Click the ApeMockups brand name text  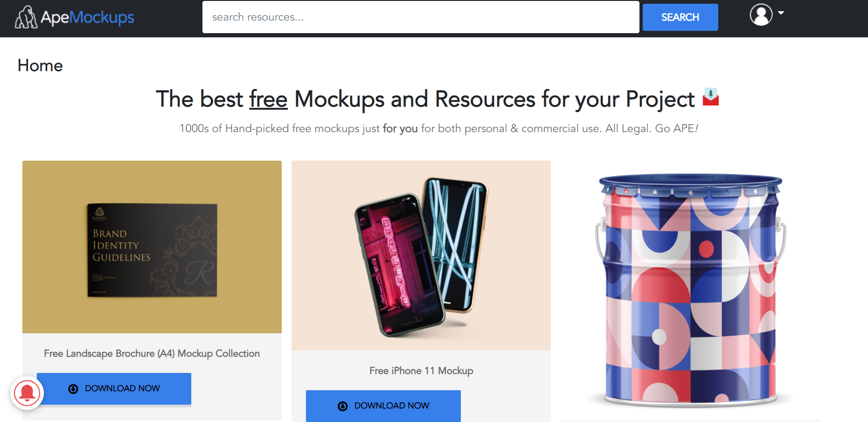pos(87,17)
